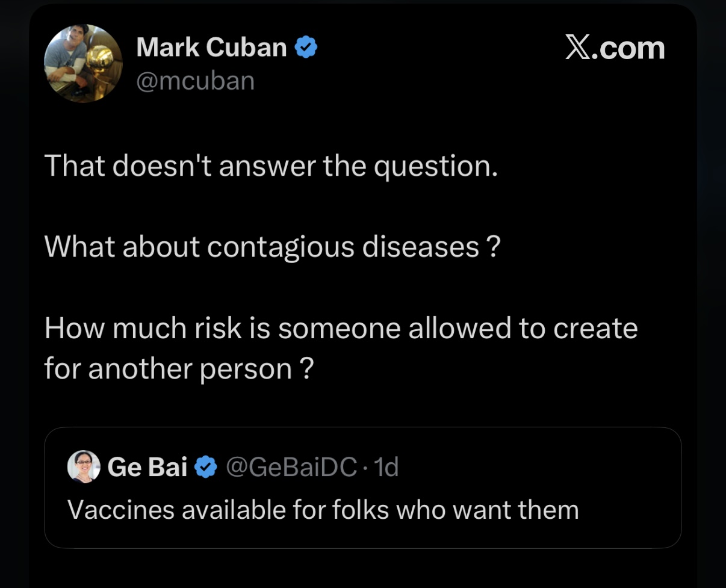Screen dimensions: 726x588
Task: Open Ge Bai's small profile avatar
Action: coord(84,466)
